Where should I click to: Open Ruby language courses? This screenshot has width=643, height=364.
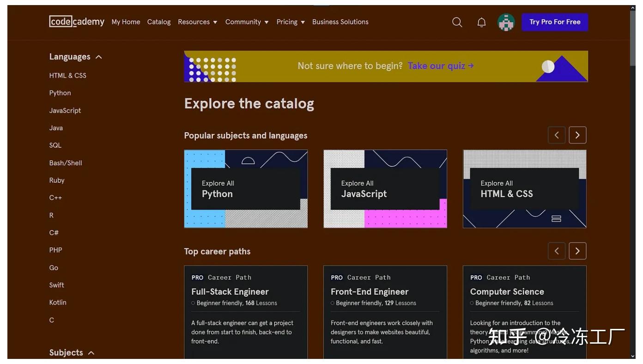pos(57,180)
